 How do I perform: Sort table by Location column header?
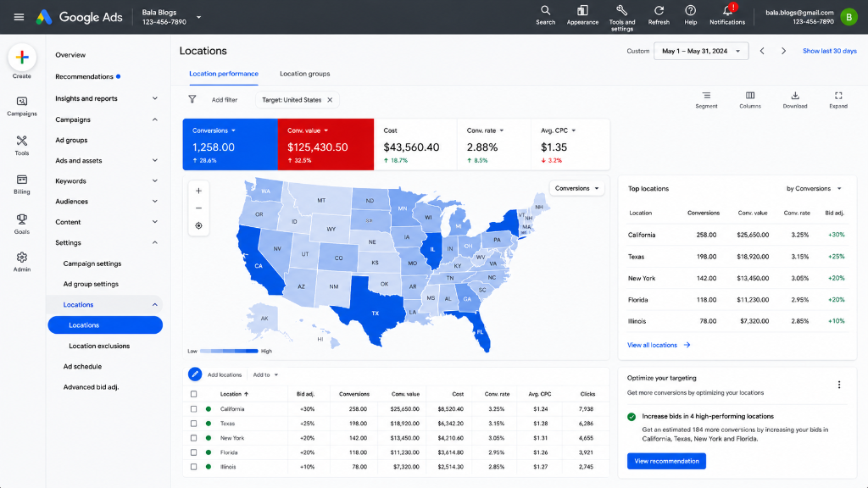pos(234,395)
